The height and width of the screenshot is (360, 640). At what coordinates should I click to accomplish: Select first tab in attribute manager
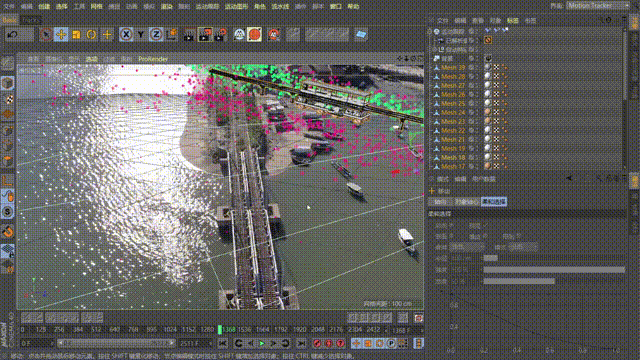(x=440, y=202)
